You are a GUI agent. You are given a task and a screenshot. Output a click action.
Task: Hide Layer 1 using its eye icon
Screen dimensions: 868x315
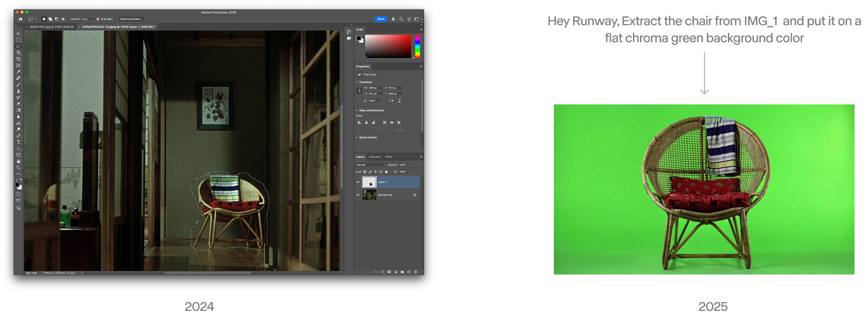pyautogui.click(x=358, y=182)
